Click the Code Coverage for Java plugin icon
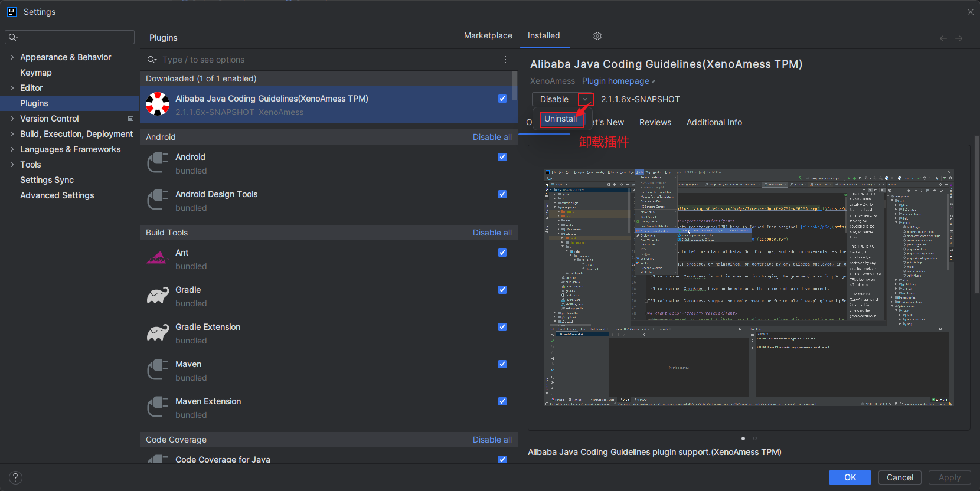 click(x=158, y=459)
